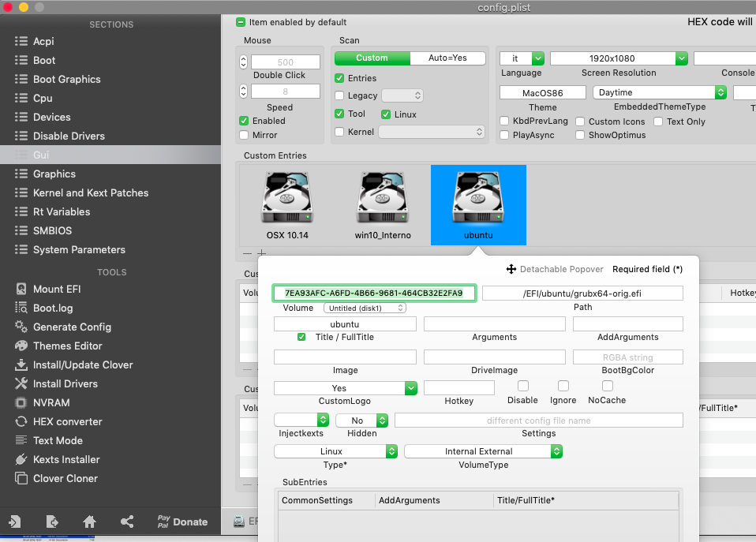Enable the PlayAsync checkbox

[x=504, y=135]
